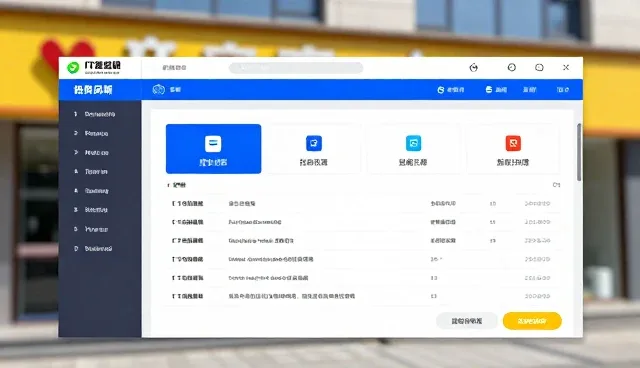The width and height of the screenshot is (640, 368).
Task: Select the highlighted blue card with white icon
Action: pos(213,149)
